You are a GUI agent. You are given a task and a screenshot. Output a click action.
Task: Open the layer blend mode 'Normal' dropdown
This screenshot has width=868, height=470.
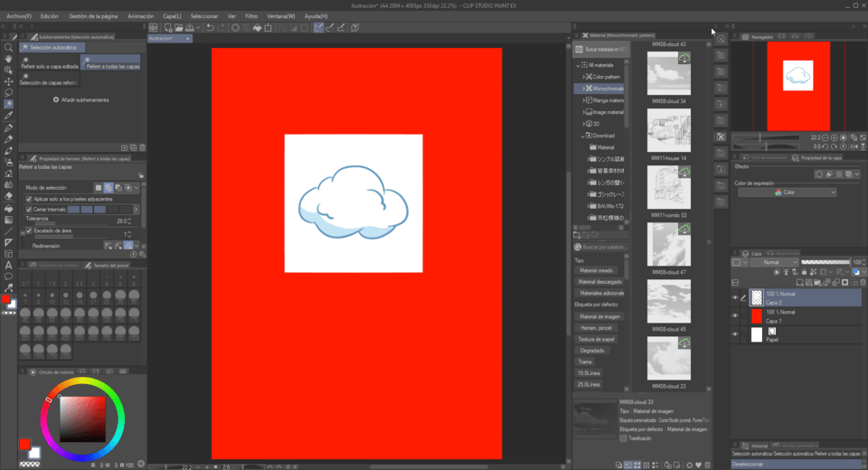769,263
